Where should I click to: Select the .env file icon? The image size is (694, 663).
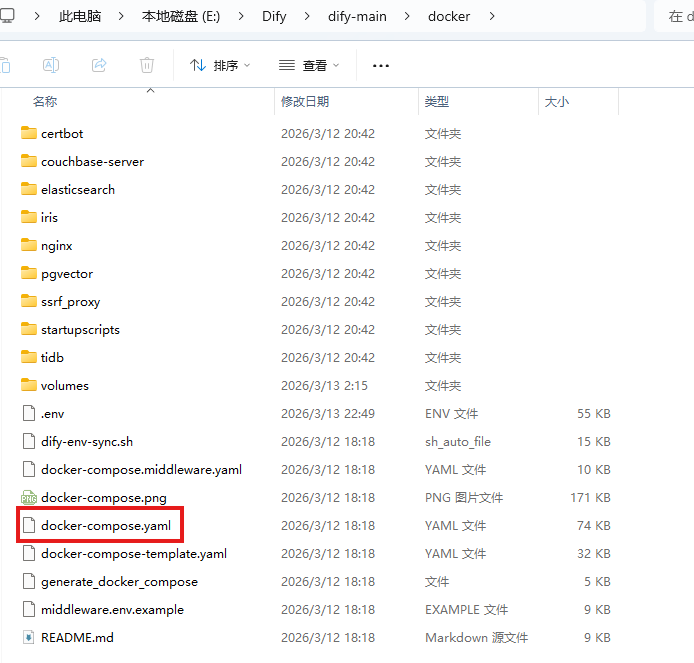pyautogui.click(x=29, y=413)
